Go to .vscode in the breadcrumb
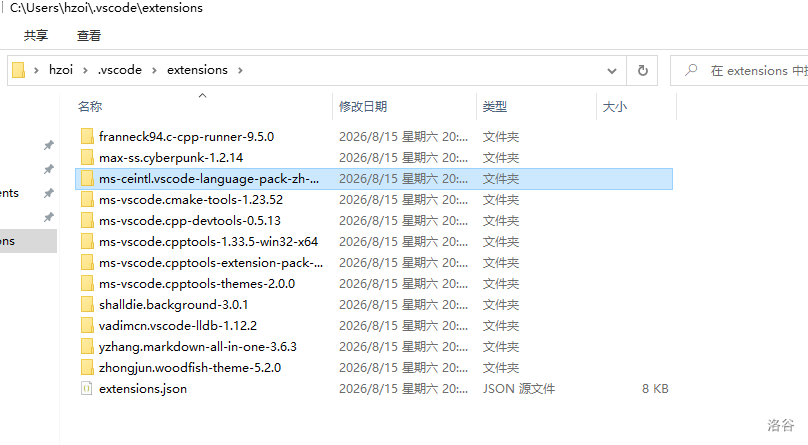 [x=120, y=70]
